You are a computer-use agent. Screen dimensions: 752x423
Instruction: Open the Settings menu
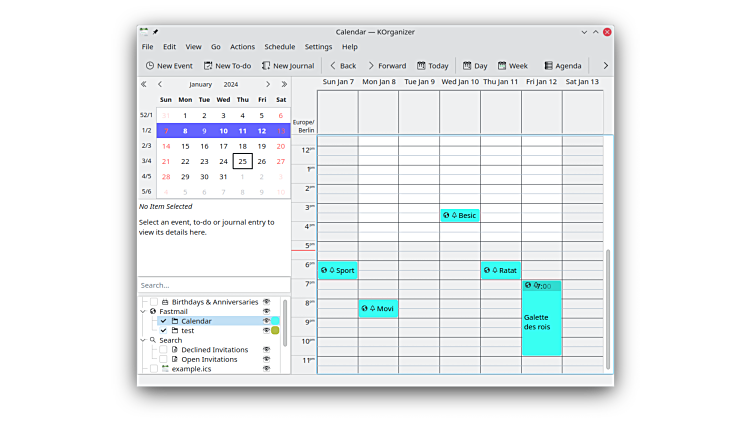(x=318, y=47)
